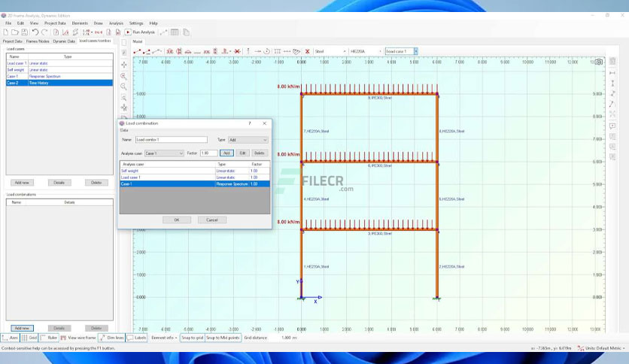Toggle Dim lines display
The height and width of the screenshot is (364, 629).
[112, 338]
